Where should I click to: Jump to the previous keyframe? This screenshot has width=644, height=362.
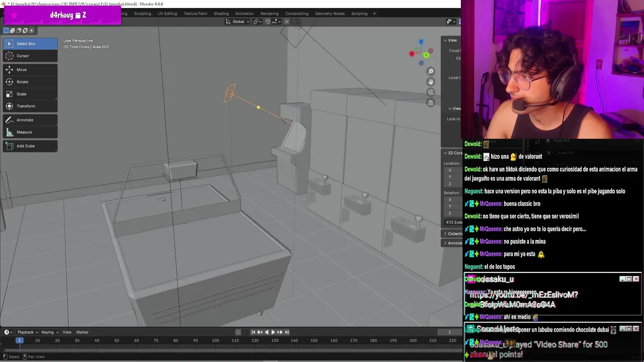(x=260, y=332)
